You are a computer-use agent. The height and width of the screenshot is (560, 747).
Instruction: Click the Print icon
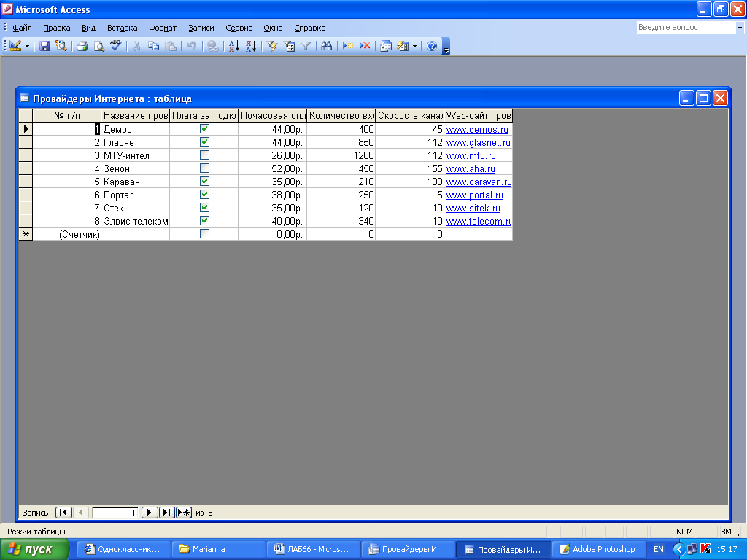pyautogui.click(x=82, y=46)
